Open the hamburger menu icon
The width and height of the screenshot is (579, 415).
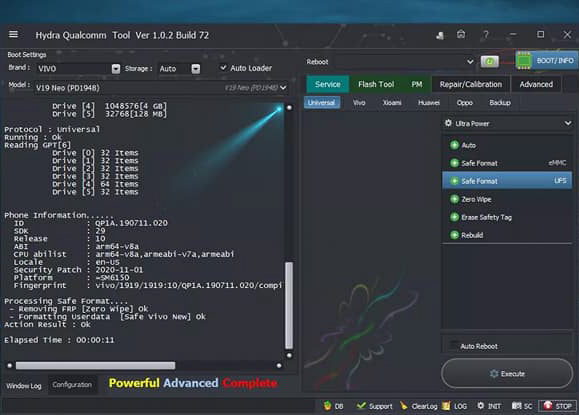click(13, 34)
